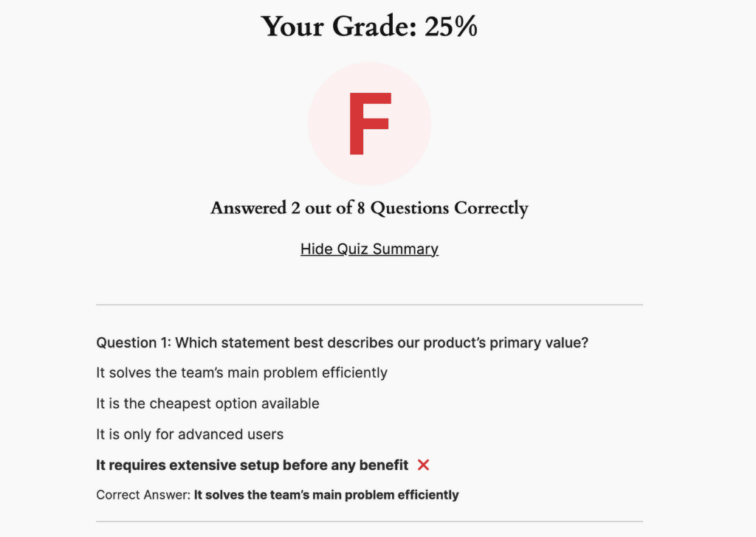756x537 pixels.
Task: Click the bolded correct answer text
Action: pos(326,494)
